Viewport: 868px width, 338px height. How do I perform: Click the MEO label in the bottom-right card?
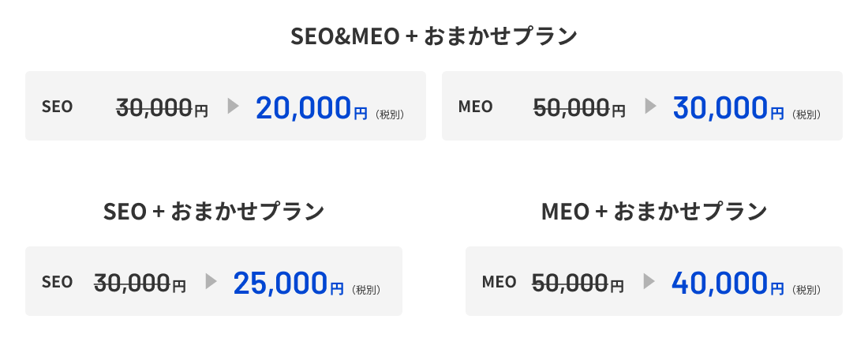point(499,282)
